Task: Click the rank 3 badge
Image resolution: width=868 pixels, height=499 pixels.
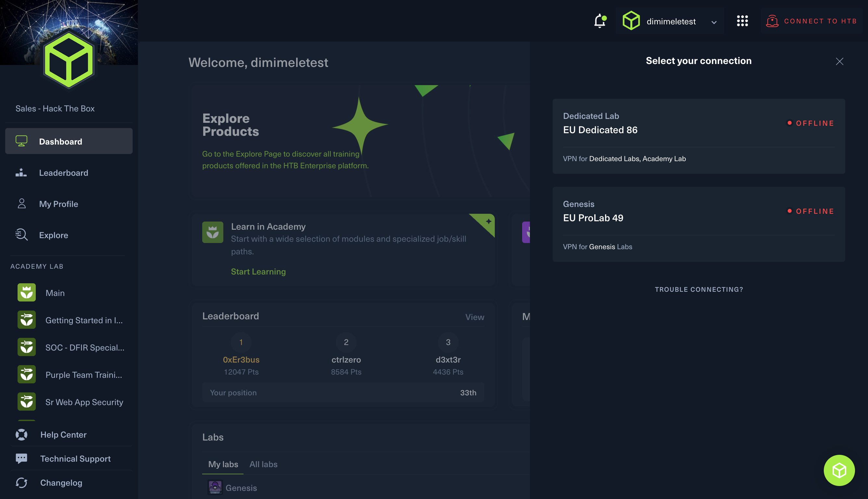Action: pos(448,342)
